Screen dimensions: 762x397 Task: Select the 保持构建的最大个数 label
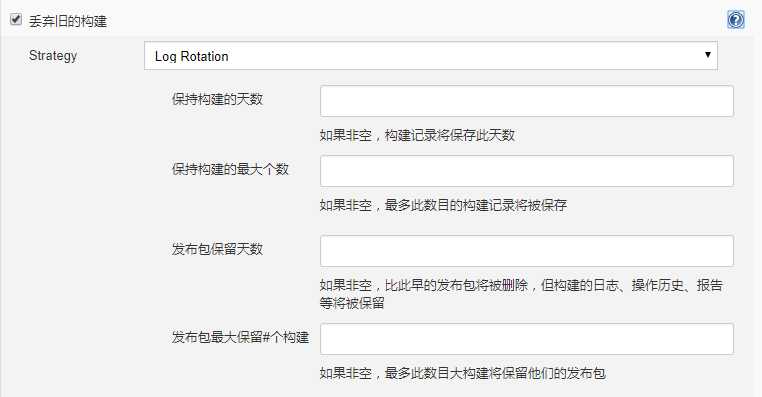(x=230, y=169)
